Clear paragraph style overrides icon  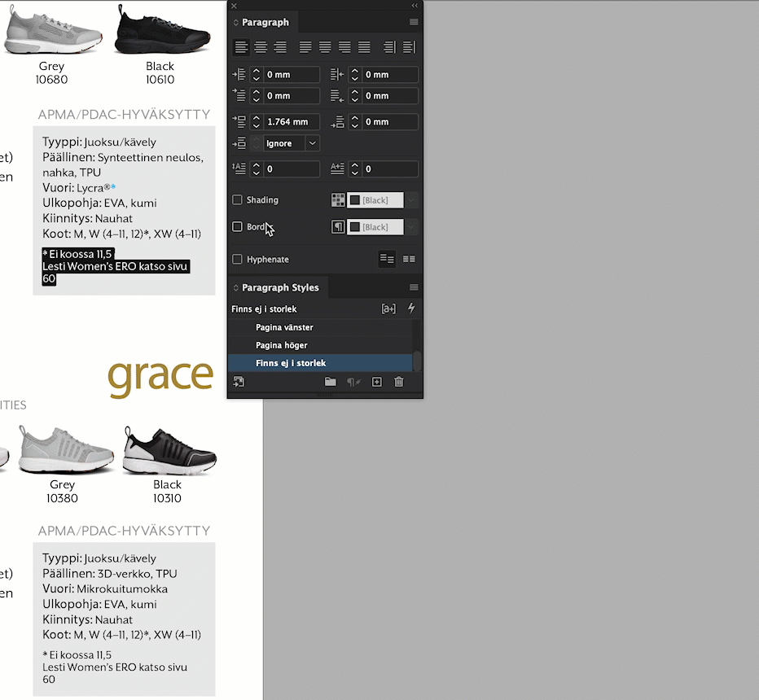[x=354, y=382]
